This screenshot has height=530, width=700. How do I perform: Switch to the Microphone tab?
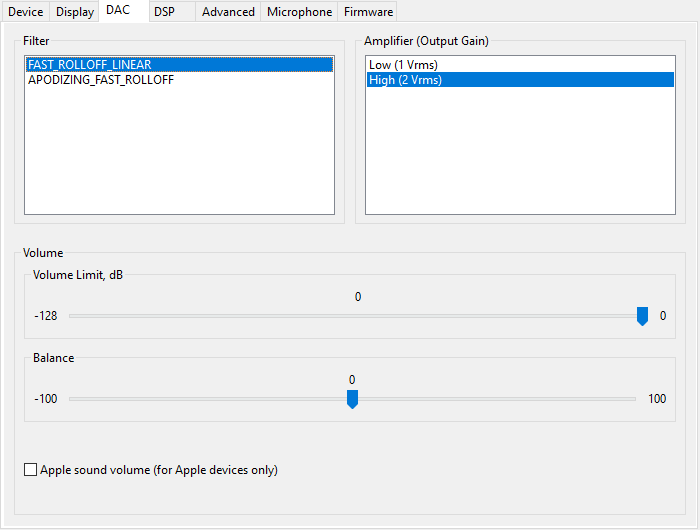pos(299,12)
